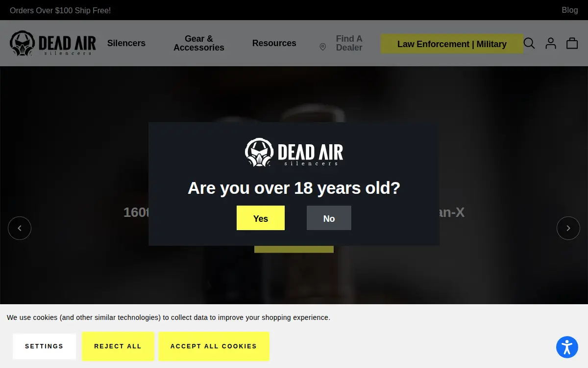Accept all cookies
This screenshot has width=588, height=368.
click(x=214, y=346)
